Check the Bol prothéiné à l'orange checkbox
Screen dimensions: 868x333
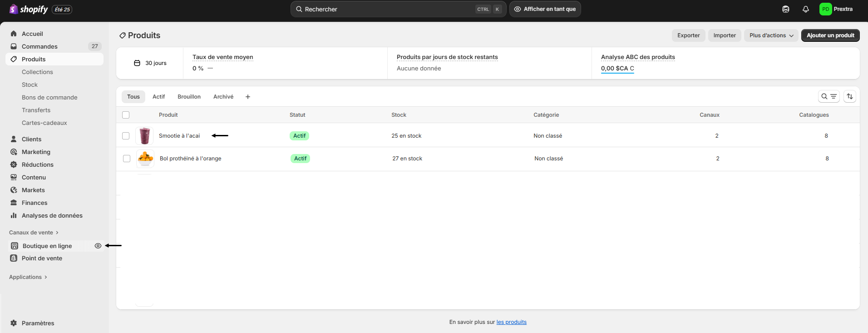pos(127,159)
